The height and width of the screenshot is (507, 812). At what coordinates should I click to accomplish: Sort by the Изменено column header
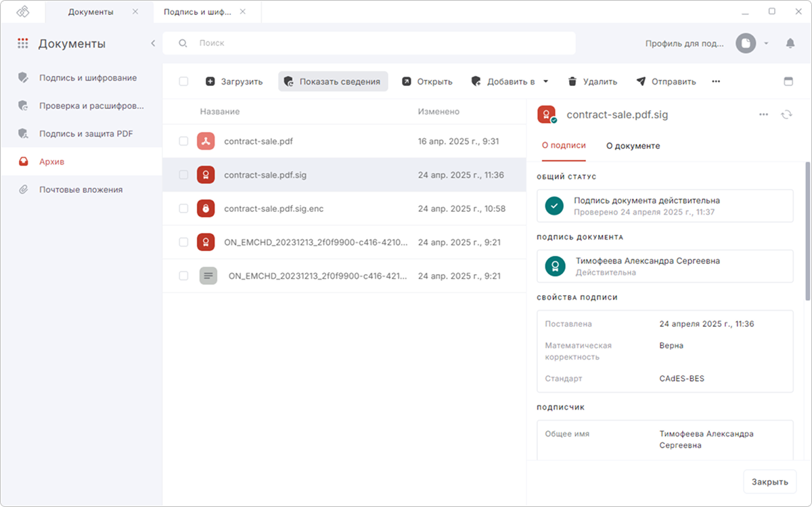(438, 112)
